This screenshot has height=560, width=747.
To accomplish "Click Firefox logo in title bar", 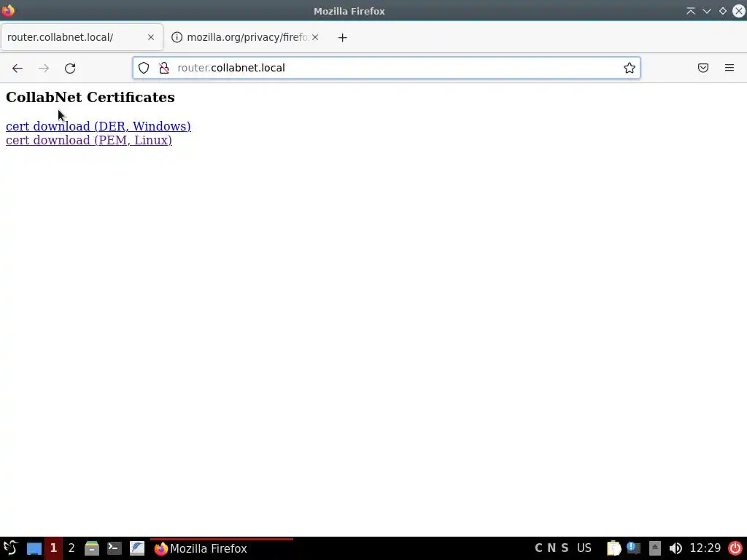I will coord(8,10).
